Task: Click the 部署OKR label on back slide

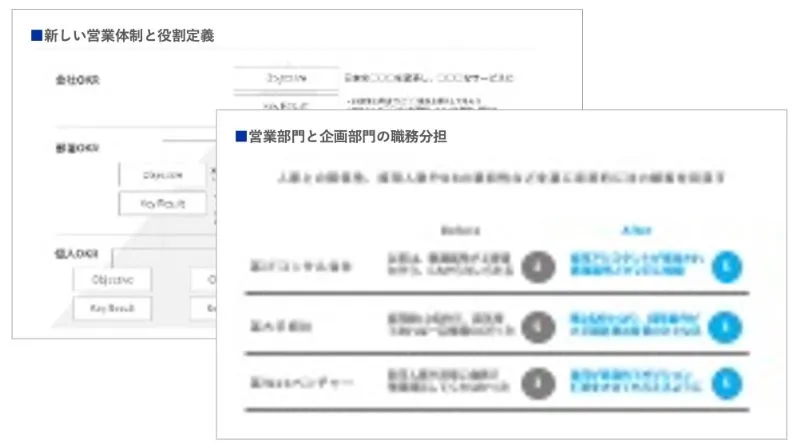Action: pos(78,148)
